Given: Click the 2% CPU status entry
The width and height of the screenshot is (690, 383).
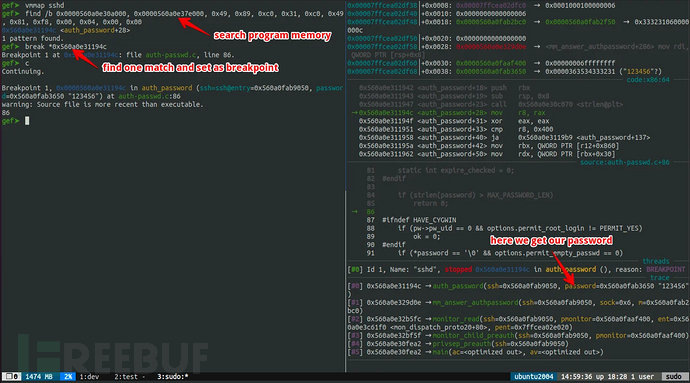Looking at the screenshot, I should tap(68, 377).
